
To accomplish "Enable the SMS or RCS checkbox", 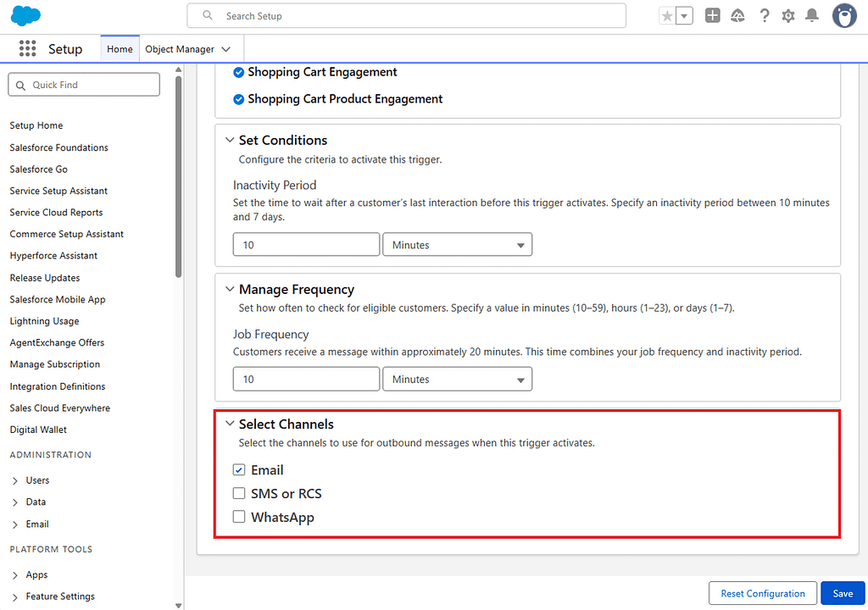I will (x=238, y=493).
